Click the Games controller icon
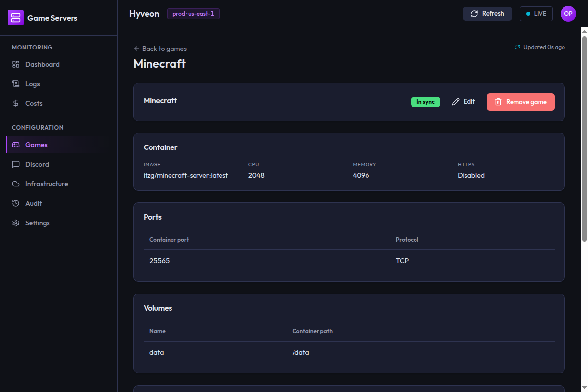Viewport: 588px width, 392px height. point(16,145)
